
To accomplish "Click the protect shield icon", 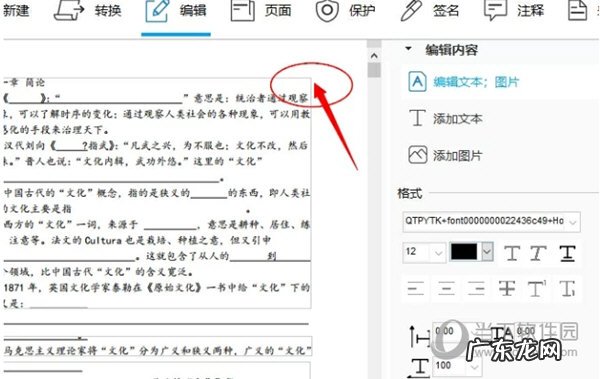I will (327, 10).
